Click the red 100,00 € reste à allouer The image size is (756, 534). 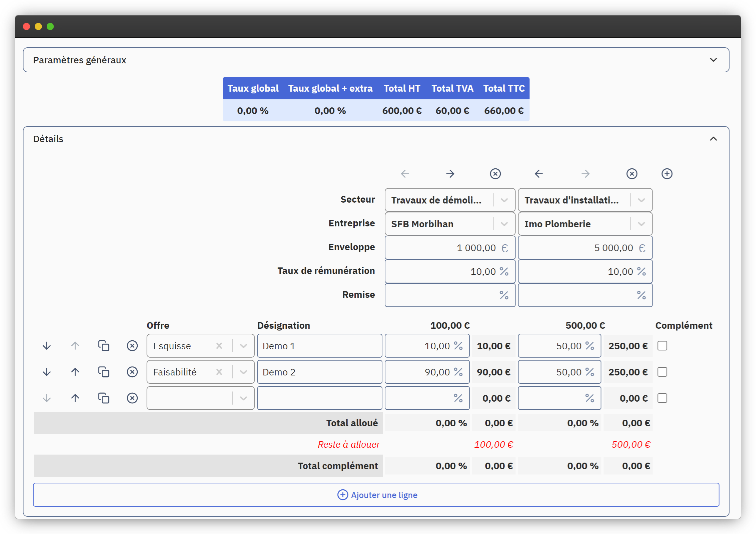pos(493,444)
